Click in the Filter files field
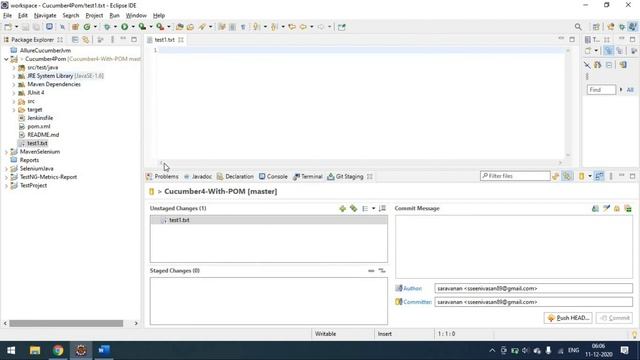Screen dimensions: 640x360 point(515,176)
